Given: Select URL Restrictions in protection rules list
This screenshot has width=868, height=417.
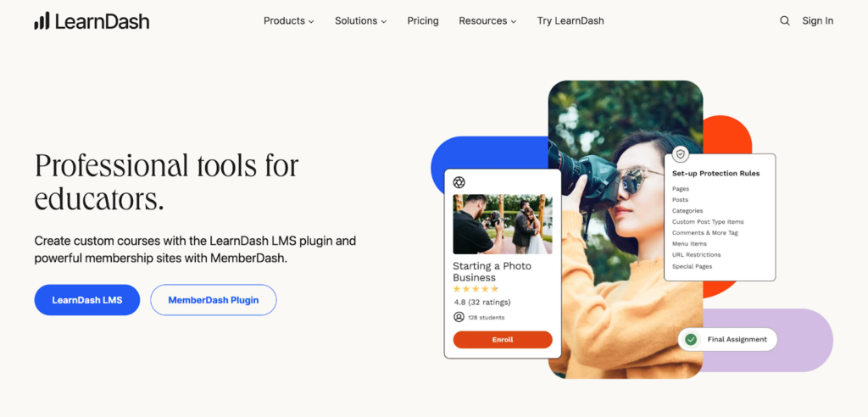Looking at the screenshot, I should 697,255.
